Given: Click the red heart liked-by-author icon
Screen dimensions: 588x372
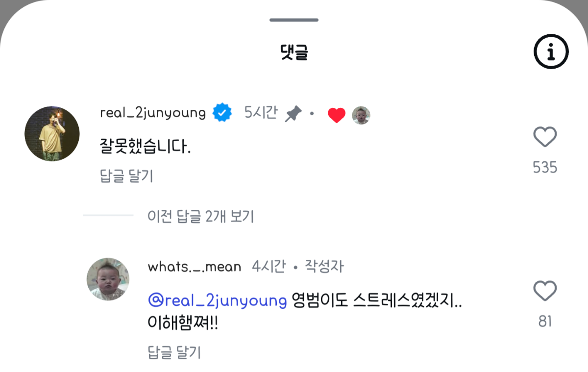Looking at the screenshot, I should (x=336, y=115).
